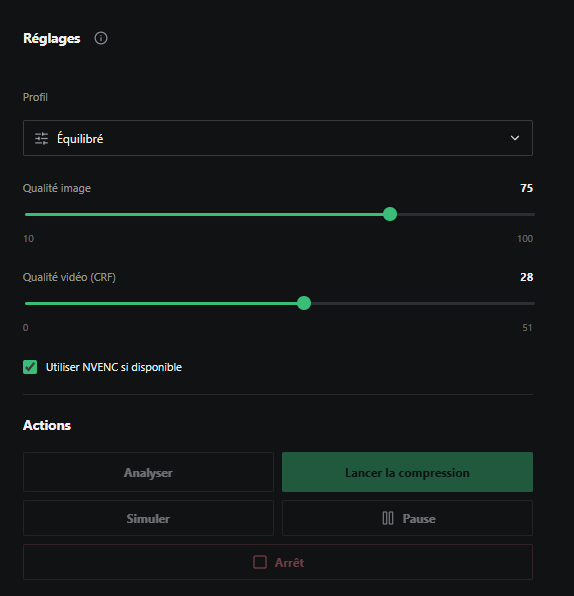The image size is (574, 596).
Task: Stop processing with the Arrêt button
Action: coord(278,562)
